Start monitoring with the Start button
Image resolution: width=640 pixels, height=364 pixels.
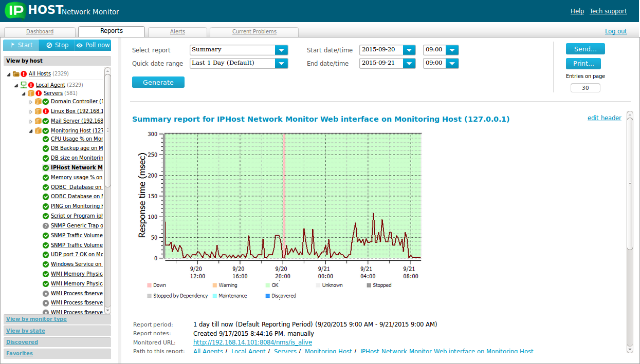click(21, 45)
